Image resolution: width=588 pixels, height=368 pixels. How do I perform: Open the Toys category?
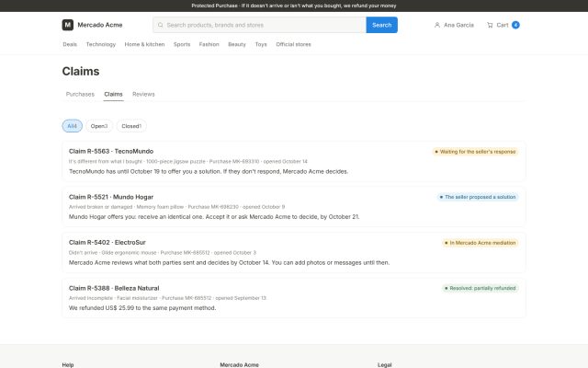261,44
